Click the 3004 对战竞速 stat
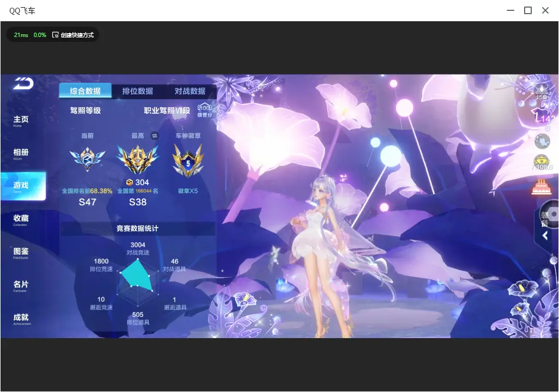 click(138, 248)
